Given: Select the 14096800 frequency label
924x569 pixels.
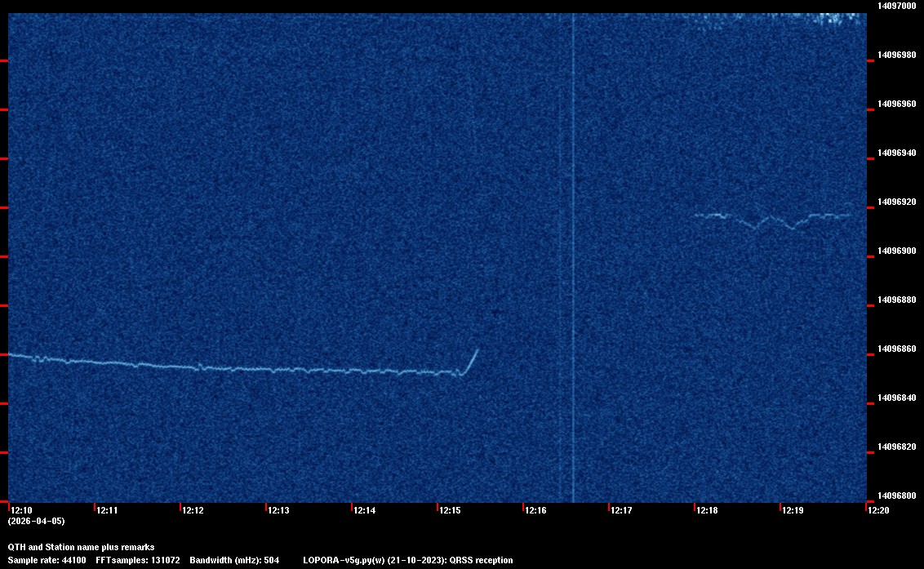Looking at the screenshot, I should 897,496.
